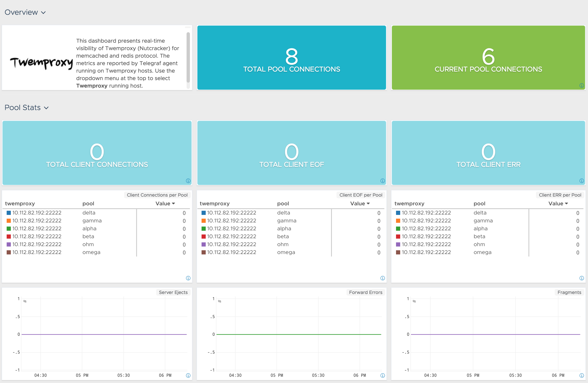Click purple ohm swatch in Client EOF table
This screenshot has width=588, height=383.
pyautogui.click(x=204, y=244)
